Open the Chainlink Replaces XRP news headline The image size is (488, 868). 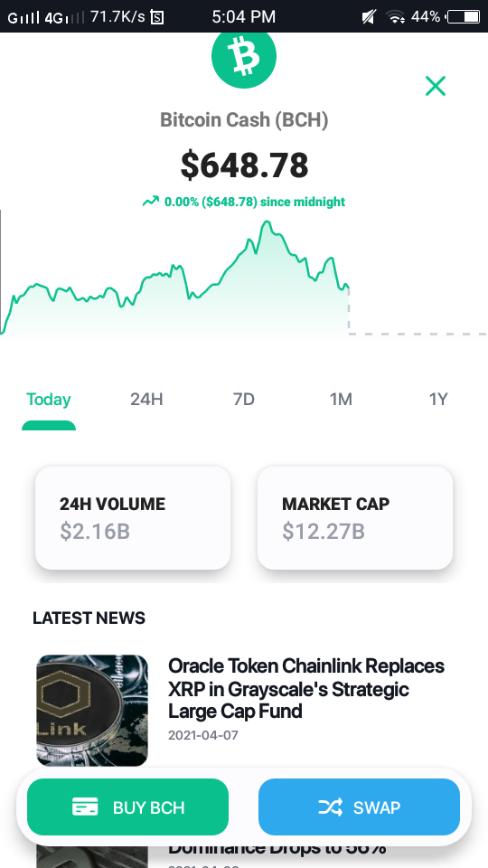pos(306,688)
